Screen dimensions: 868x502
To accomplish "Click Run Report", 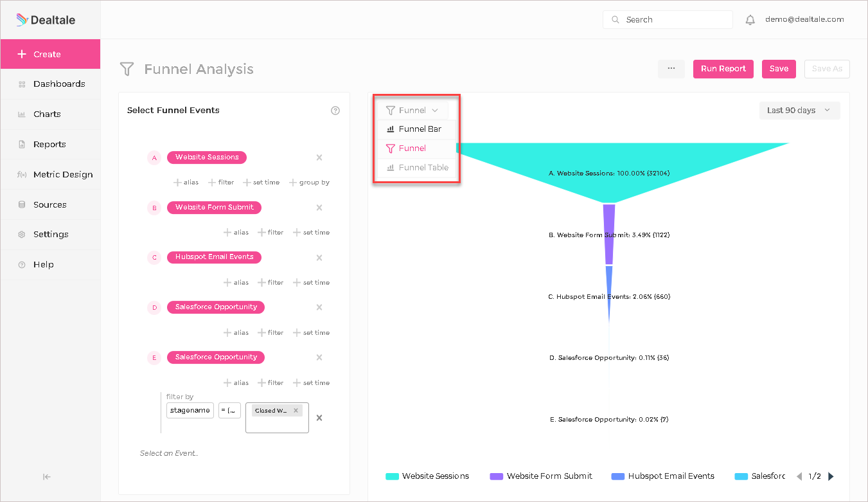I will point(723,69).
